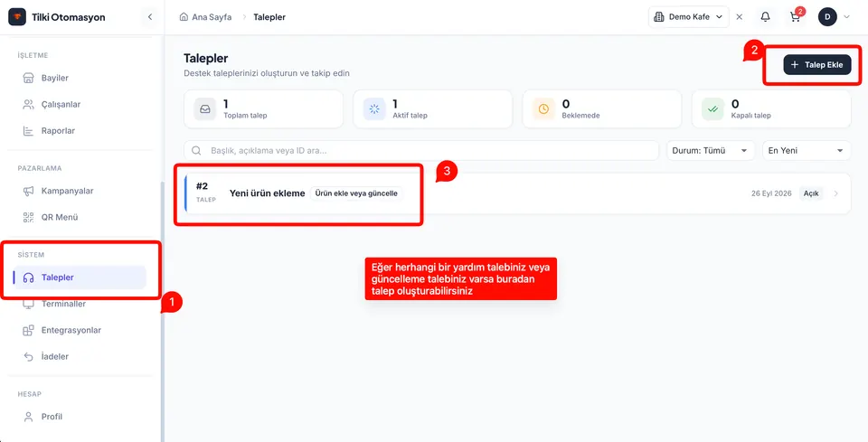This screenshot has width=868, height=442.
Task: Open request #2 via its right chevron
Action: click(835, 193)
